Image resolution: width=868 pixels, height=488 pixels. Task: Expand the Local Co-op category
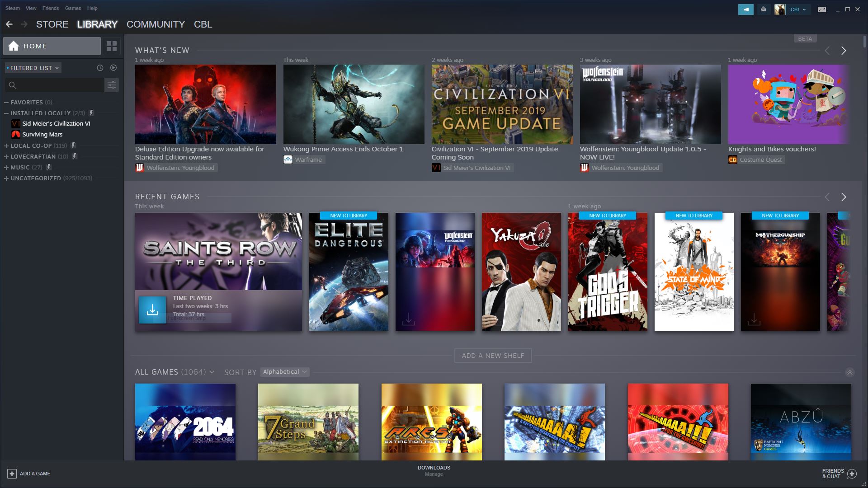coord(6,145)
